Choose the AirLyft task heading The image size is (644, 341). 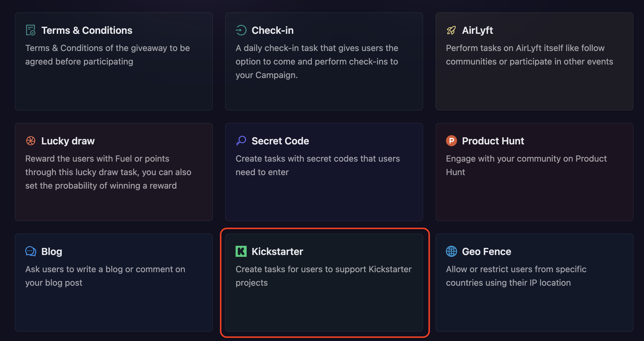point(477,30)
